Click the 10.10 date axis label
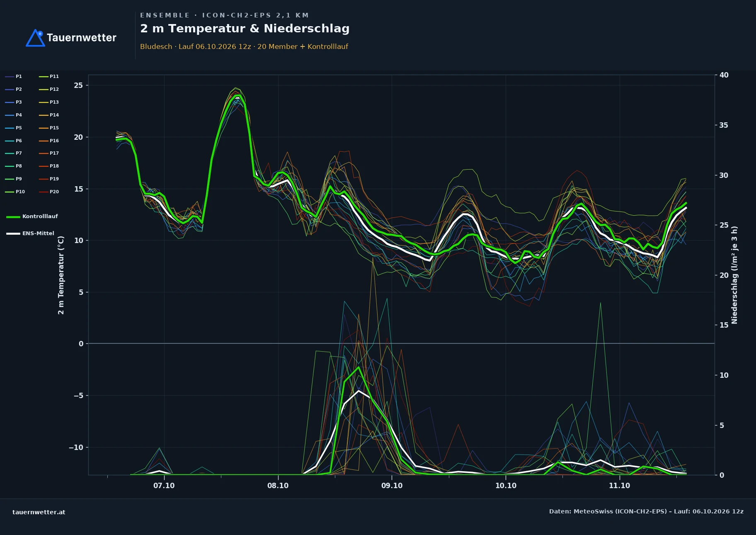 [x=506, y=486]
